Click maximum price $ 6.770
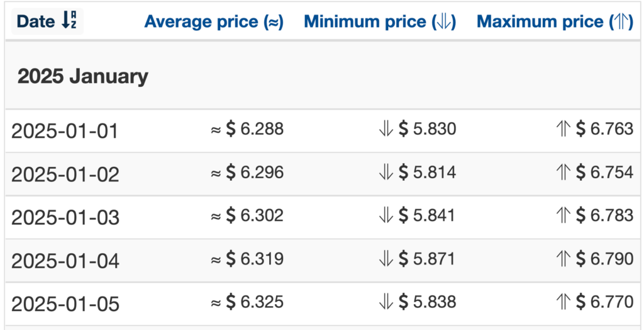644x330 pixels. coord(604,302)
